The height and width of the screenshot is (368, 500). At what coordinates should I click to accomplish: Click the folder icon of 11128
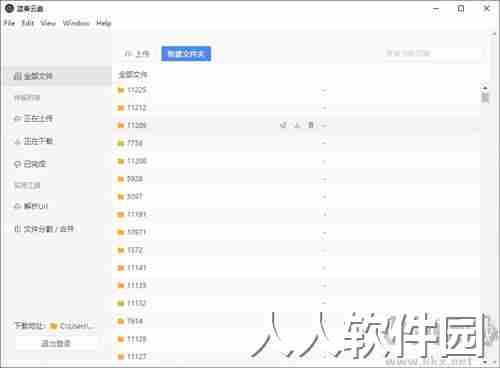[x=121, y=339]
